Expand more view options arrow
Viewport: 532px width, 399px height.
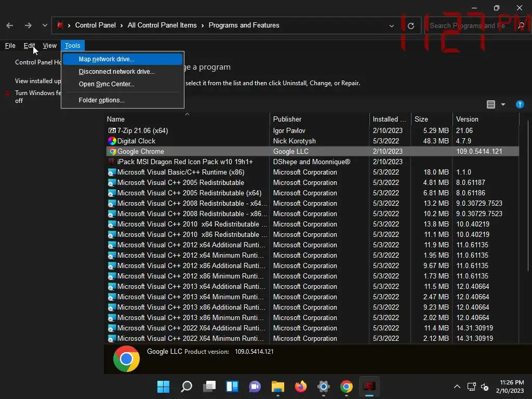[x=503, y=104]
